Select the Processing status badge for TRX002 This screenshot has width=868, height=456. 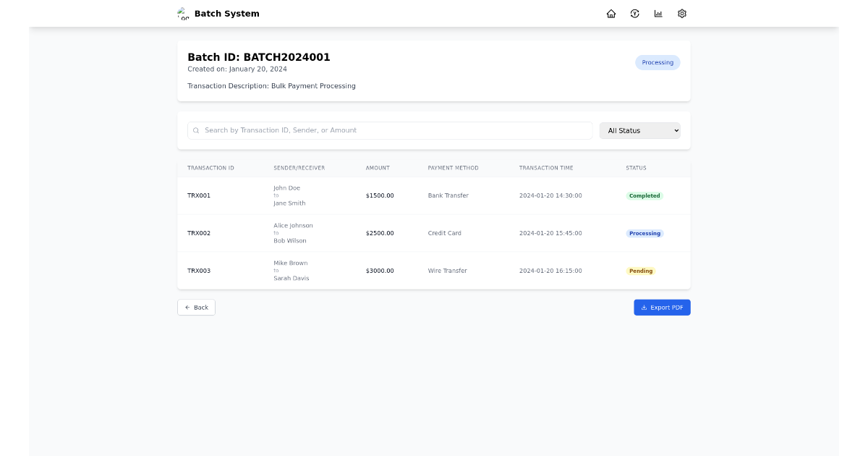(644, 233)
